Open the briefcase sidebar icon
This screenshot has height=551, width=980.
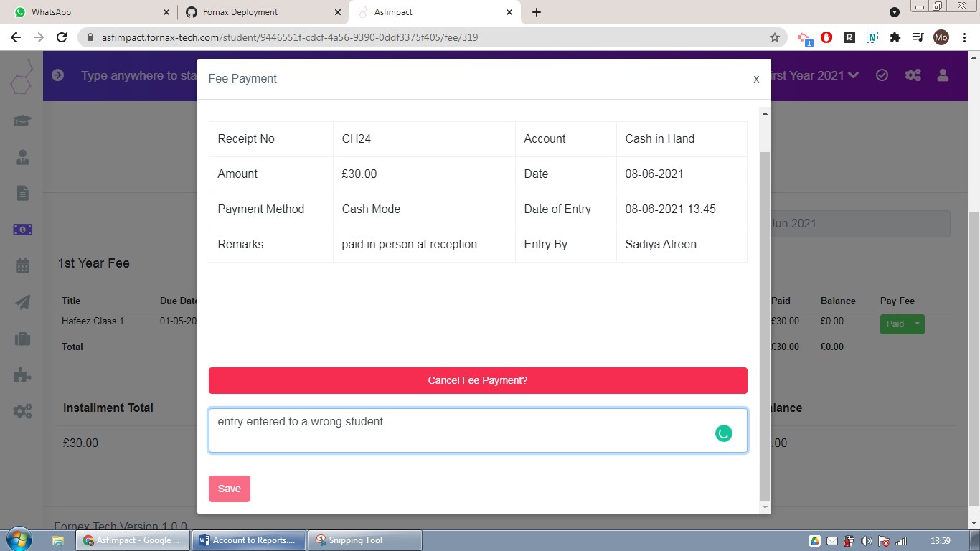pyautogui.click(x=22, y=339)
